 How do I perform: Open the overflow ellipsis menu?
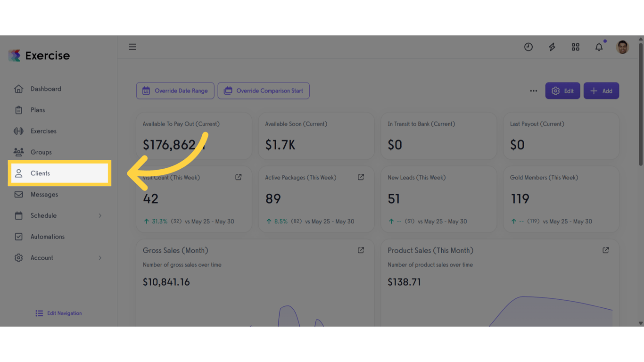click(533, 90)
